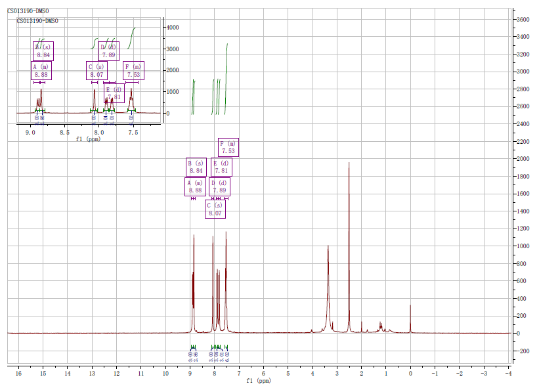Click the A (m) 8.88 label in main spectrum
539x392 pixels.
click(195, 186)
